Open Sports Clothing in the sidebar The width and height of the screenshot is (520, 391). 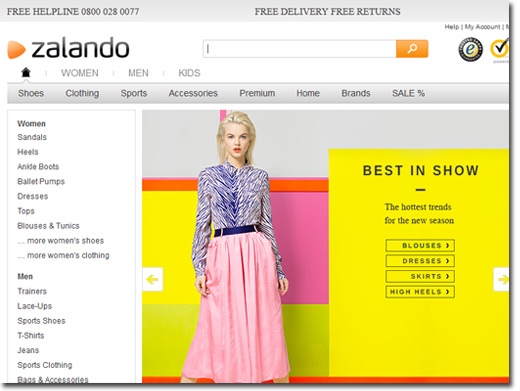pos(45,365)
